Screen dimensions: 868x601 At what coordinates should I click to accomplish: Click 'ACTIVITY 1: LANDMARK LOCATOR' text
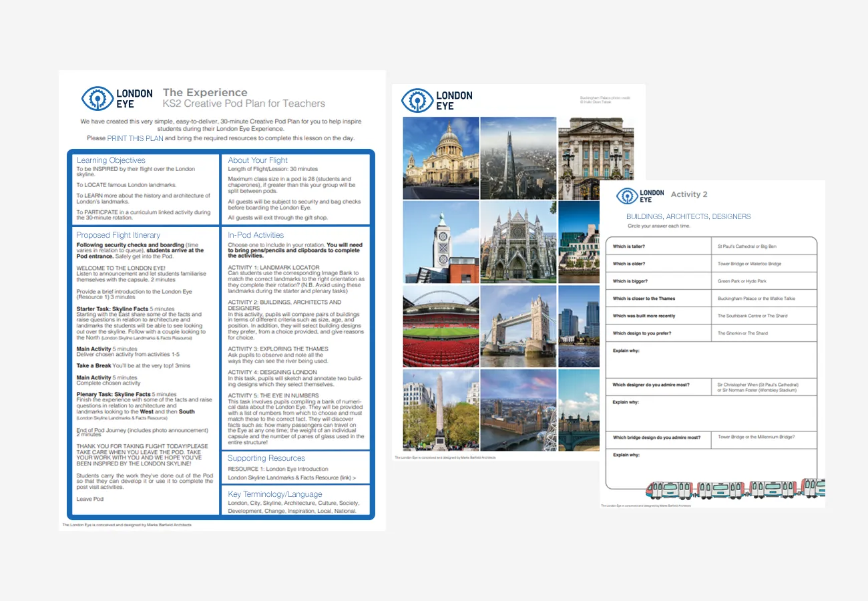click(274, 267)
